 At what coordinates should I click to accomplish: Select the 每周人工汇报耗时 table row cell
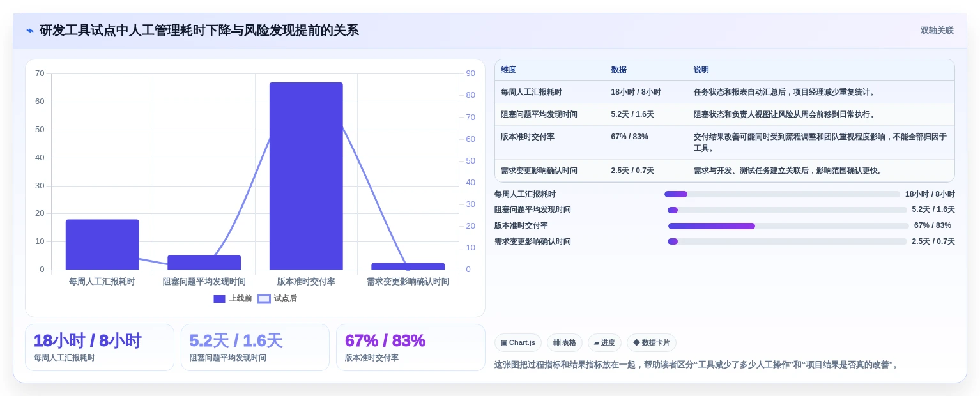532,92
